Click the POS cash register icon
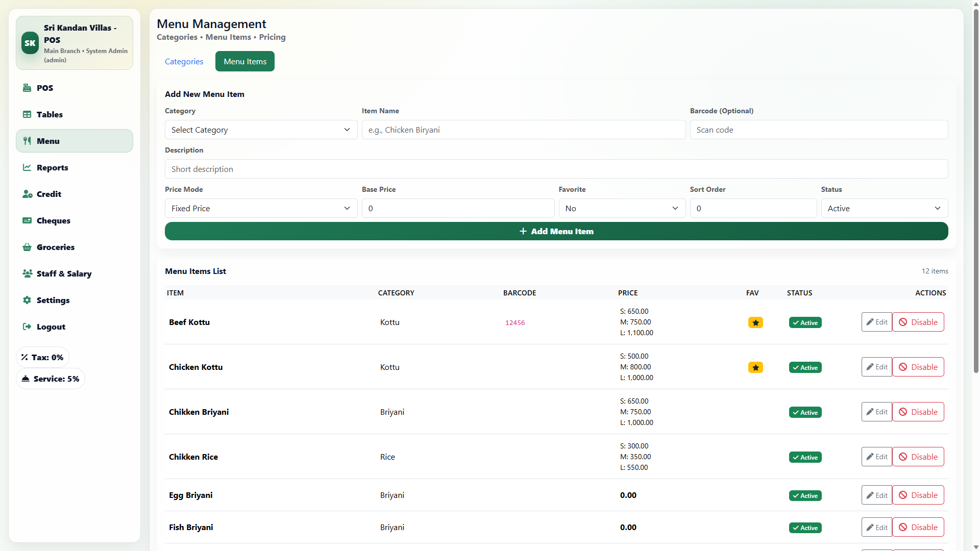This screenshot has height=551, width=980. 27,88
